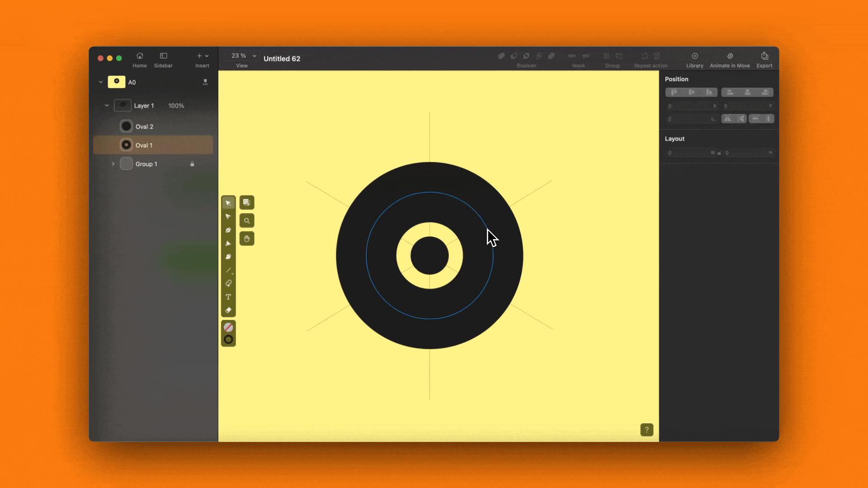Viewport: 868px width, 488px height.
Task: Go to Home
Action: click(x=140, y=60)
